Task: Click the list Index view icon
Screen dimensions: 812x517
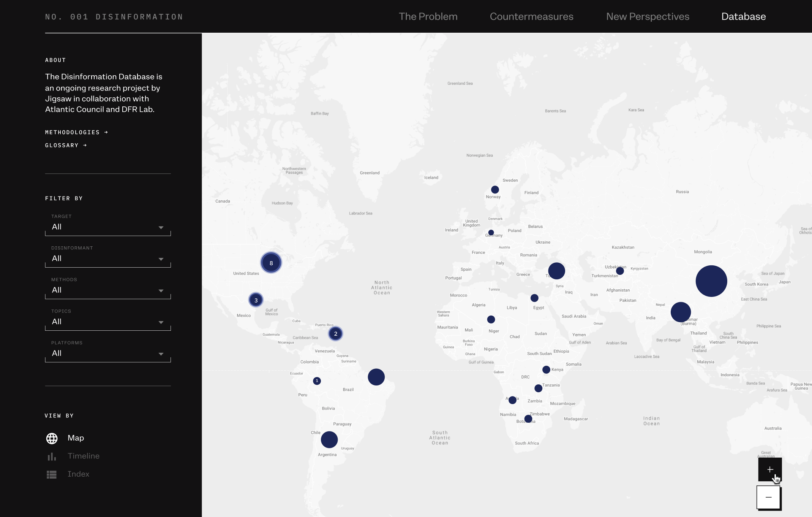Action: point(52,474)
